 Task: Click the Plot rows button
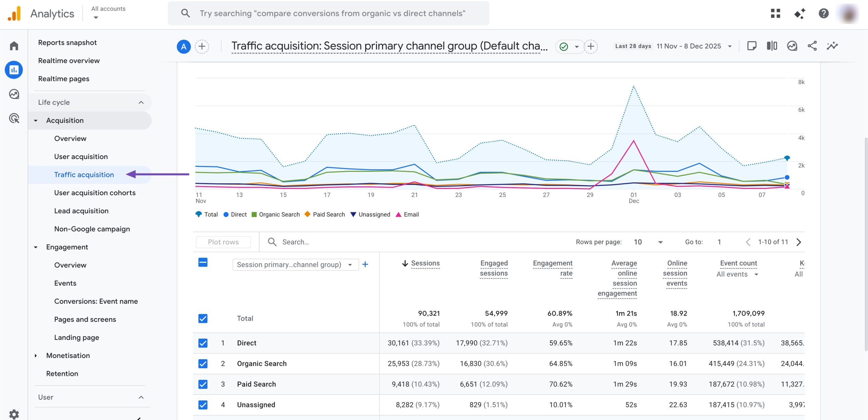(223, 242)
